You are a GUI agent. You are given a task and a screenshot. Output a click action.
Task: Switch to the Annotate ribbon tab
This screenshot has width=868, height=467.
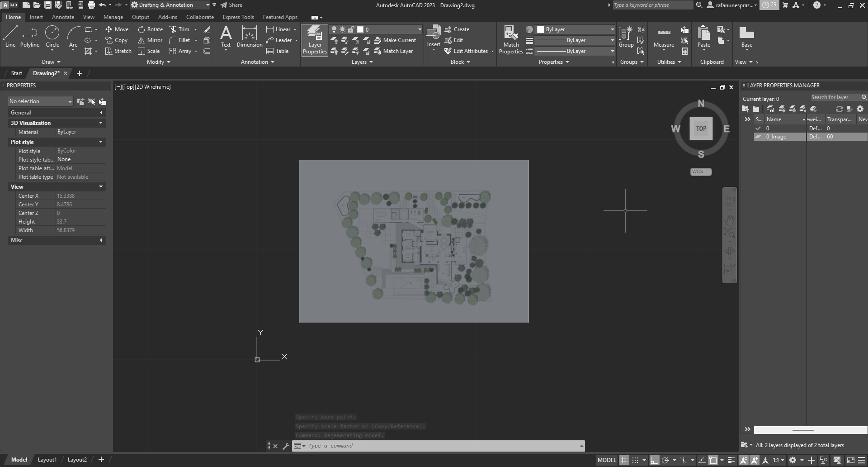pos(63,17)
